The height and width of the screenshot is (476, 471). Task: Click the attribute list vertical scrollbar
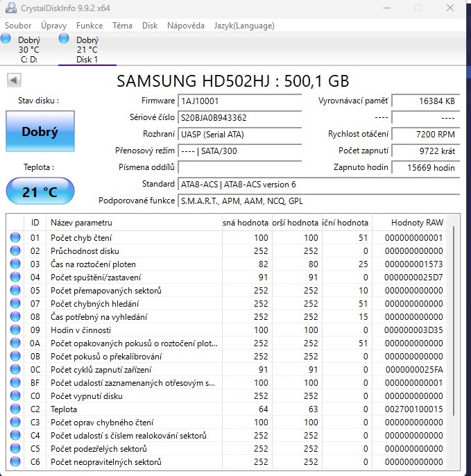pyautogui.click(x=454, y=321)
